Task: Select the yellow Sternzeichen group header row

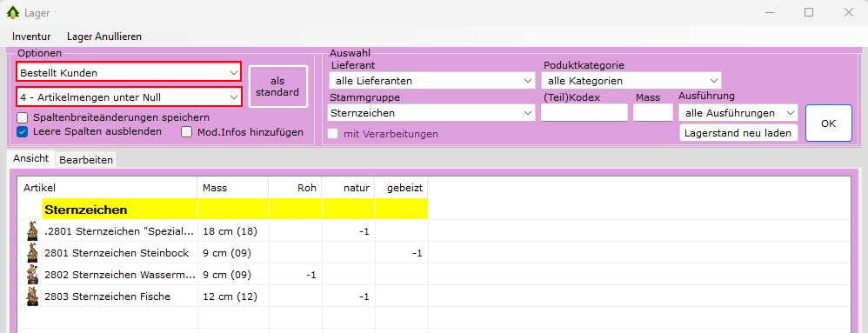Action: coord(236,210)
